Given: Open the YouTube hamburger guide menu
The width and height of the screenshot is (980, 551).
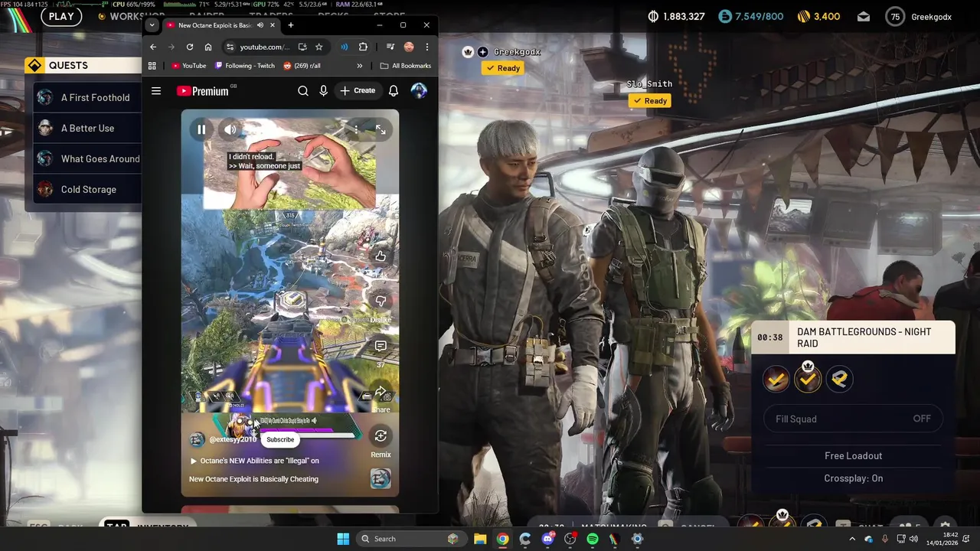Looking at the screenshot, I should 156,90.
